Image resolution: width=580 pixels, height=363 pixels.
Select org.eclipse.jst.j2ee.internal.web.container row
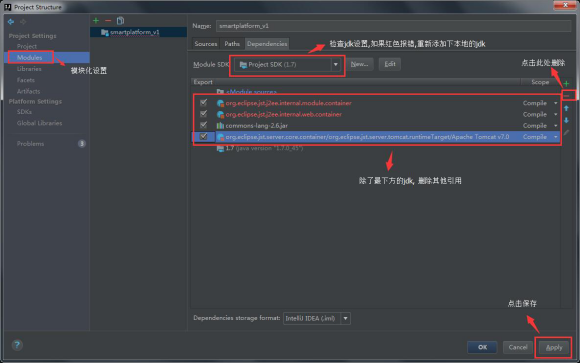coord(375,114)
